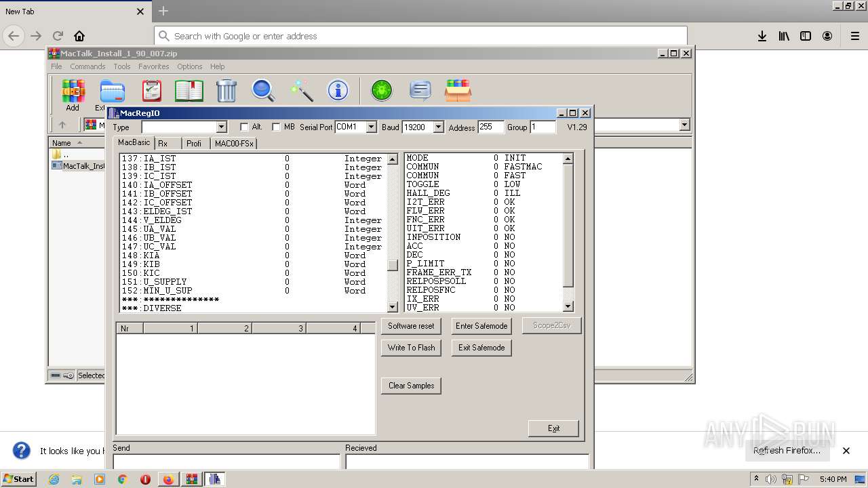Open the Baud 19200 dropdown

coord(438,127)
